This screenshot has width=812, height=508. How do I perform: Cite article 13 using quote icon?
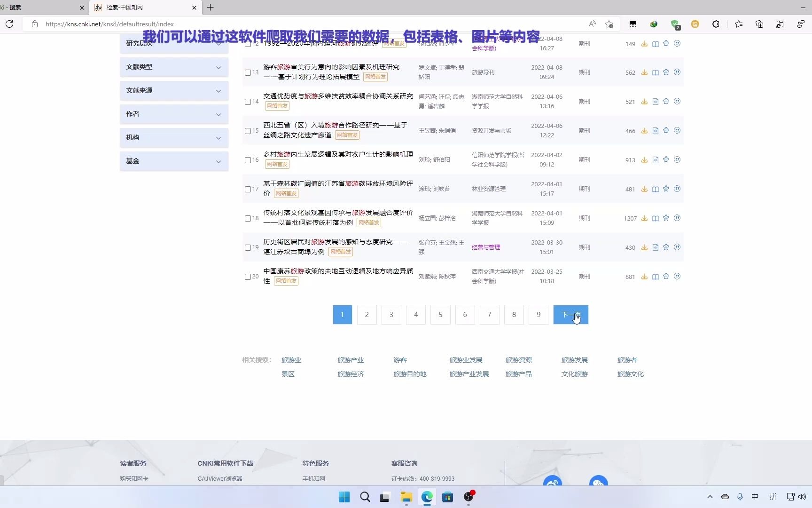(677, 72)
